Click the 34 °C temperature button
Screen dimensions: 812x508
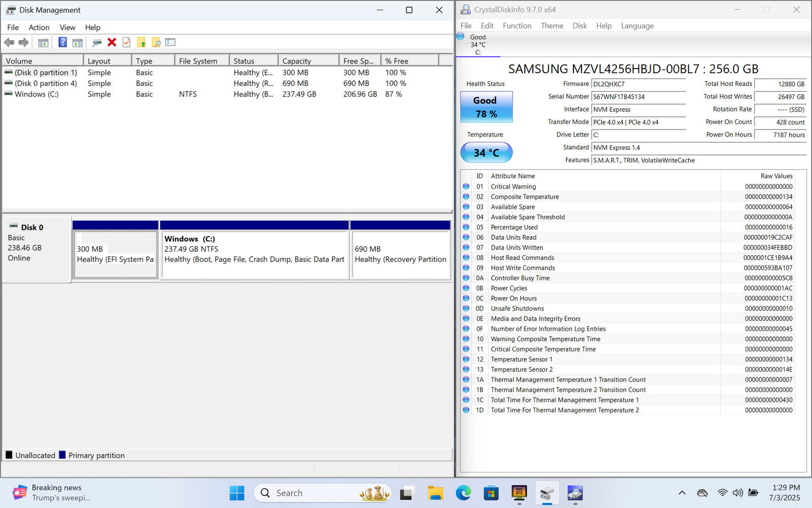(x=486, y=152)
